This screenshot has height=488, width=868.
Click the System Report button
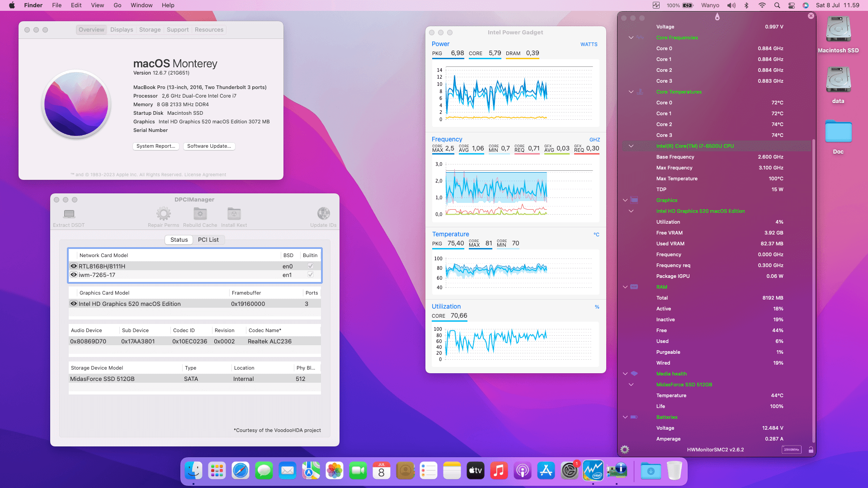pos(156,146)
